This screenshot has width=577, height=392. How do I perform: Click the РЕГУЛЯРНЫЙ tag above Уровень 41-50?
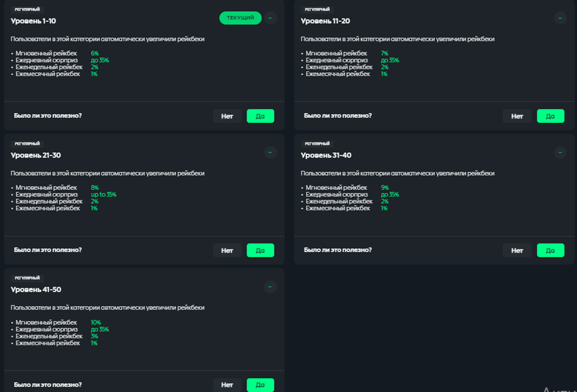tap(27, 278)
